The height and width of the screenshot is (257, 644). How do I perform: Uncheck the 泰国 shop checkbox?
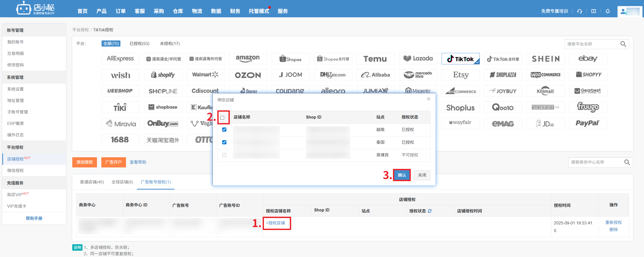coord(224,142)
